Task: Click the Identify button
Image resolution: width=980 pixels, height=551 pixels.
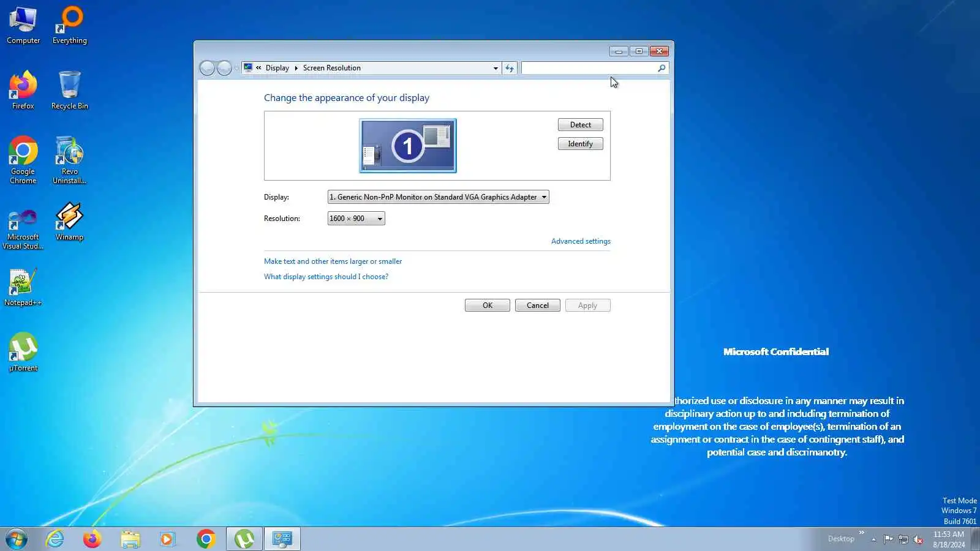Action: (581, 144)
